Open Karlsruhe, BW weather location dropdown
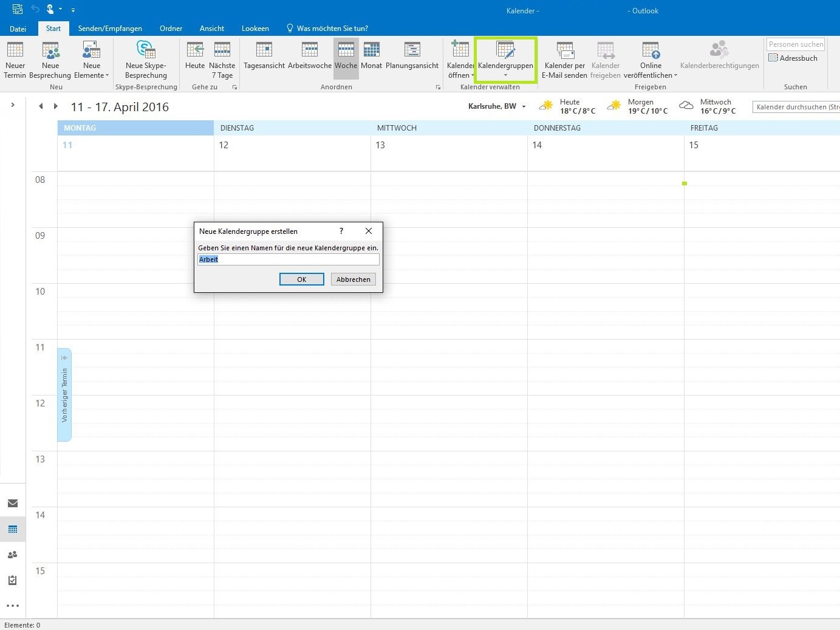The image size is (840, 630). (524, 107)
